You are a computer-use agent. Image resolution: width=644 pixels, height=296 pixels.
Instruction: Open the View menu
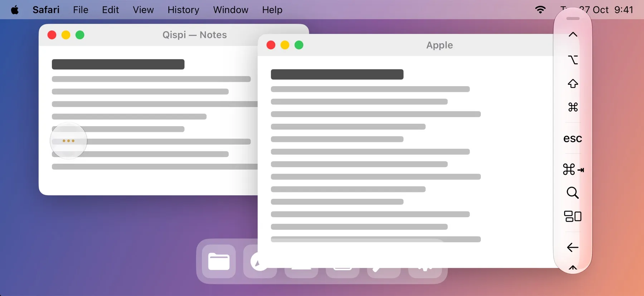[x=143, y=10]
